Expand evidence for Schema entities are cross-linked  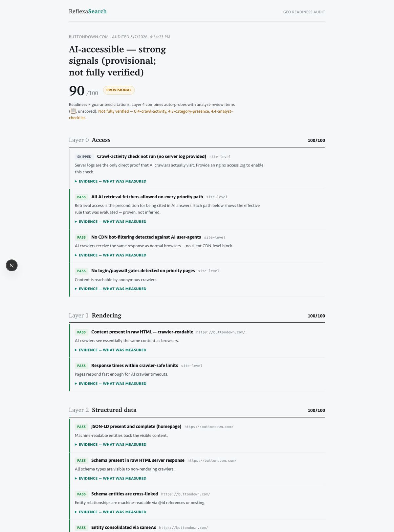tap(111, 512)
